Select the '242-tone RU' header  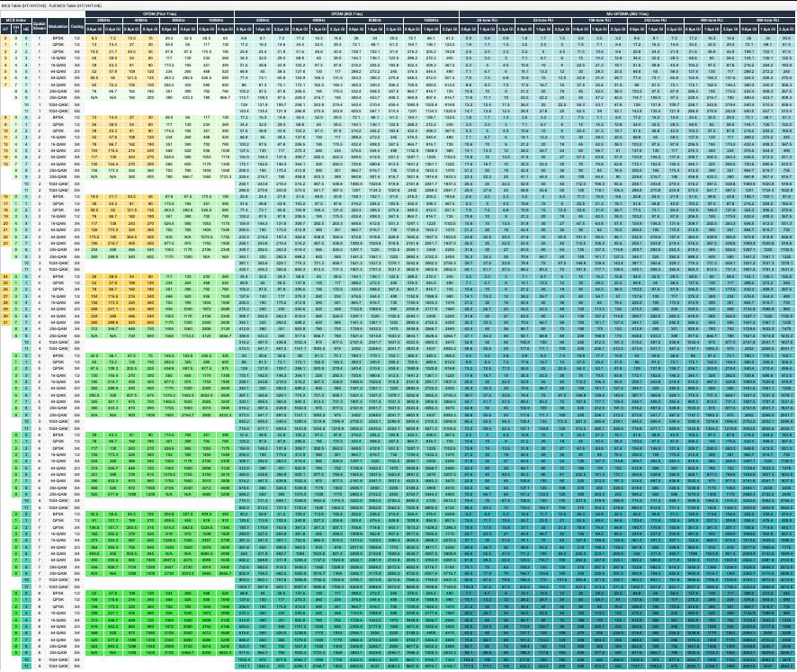(656, 20)
